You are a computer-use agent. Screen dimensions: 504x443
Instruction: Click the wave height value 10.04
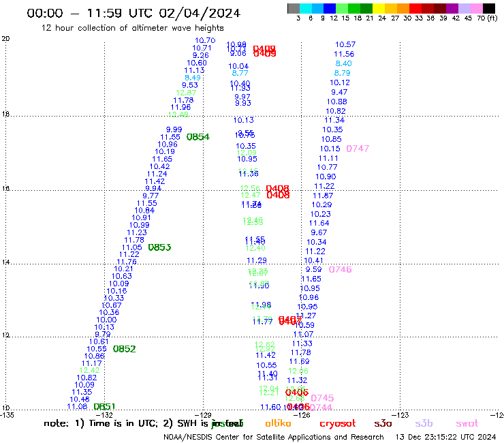238,67
